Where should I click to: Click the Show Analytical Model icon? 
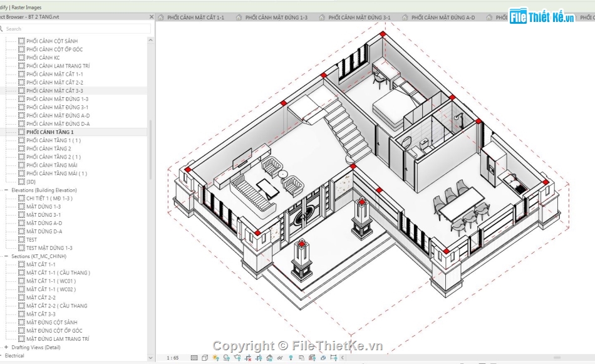[x=312, y=358]
